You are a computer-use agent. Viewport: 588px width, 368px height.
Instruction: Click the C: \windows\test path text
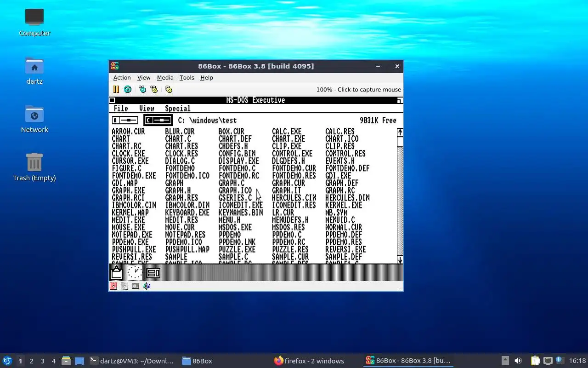point(207,121)
